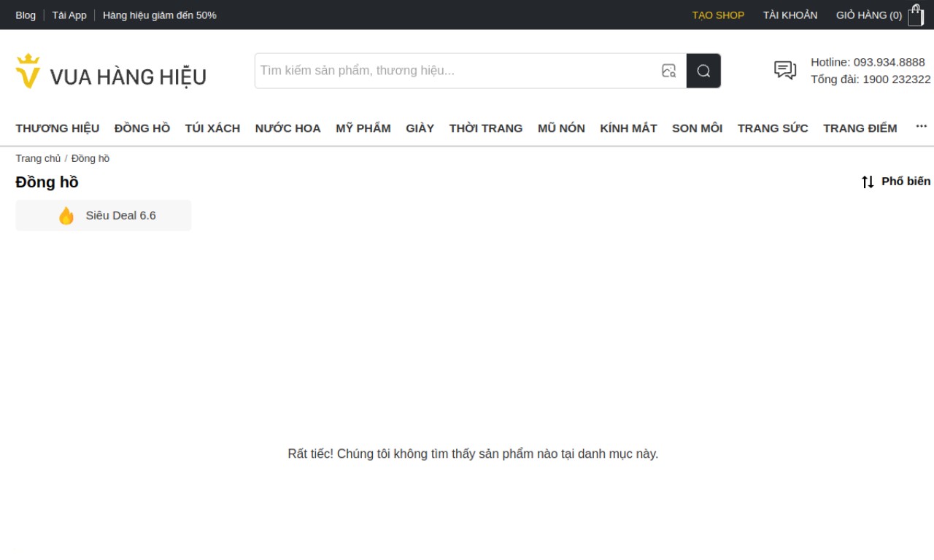Open the ĐỒNG HỒ menu

[x=142, y=128]
